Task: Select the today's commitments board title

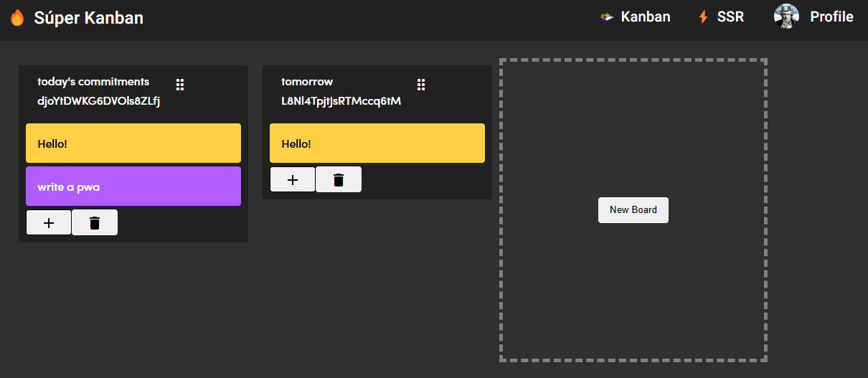Action: [93, 82]
